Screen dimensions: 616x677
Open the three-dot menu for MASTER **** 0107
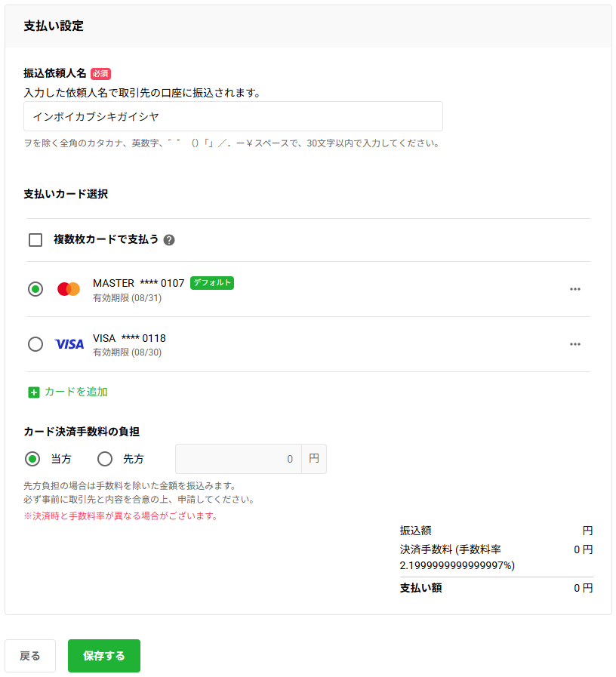(x=574, y=289)
